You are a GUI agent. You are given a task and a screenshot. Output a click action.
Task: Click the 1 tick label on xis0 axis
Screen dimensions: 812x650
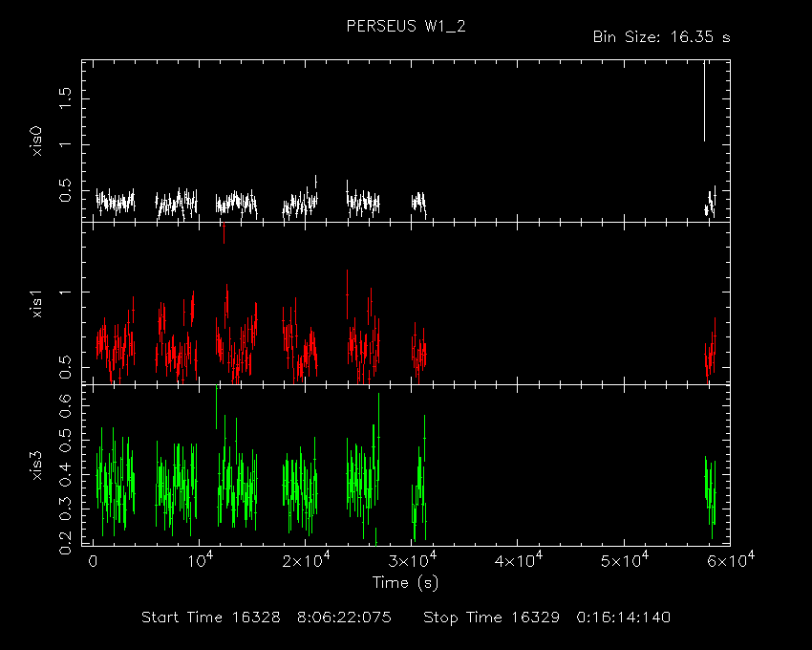click(65, 144)
